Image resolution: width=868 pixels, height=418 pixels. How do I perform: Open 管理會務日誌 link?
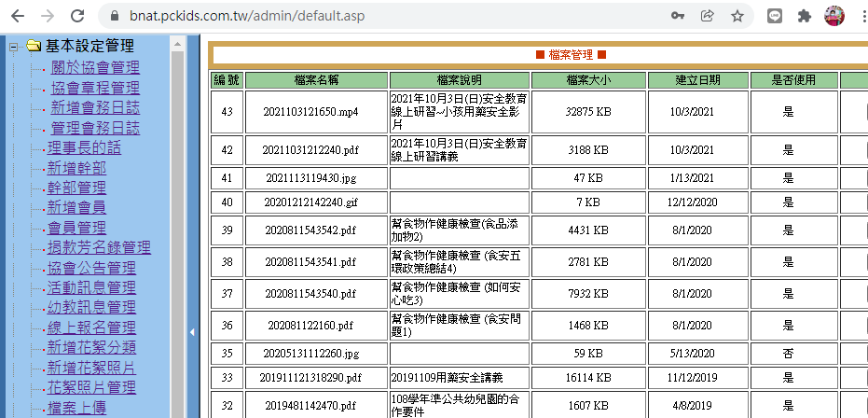pos(95,128)
